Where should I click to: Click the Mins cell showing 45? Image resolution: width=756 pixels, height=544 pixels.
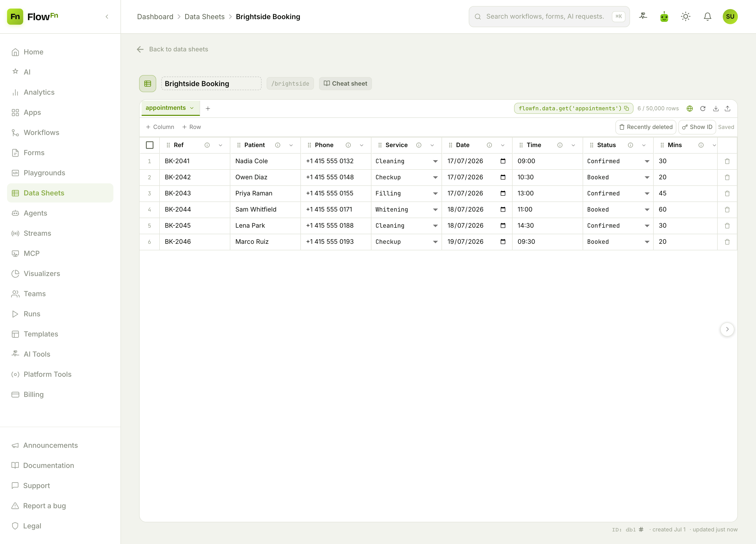pos(685,193)
